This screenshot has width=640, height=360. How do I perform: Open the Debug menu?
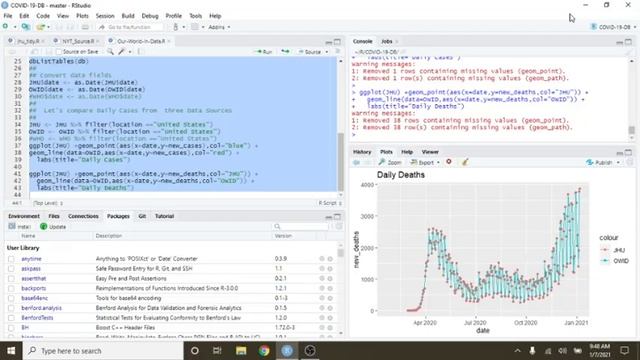[x=150, y=16]
